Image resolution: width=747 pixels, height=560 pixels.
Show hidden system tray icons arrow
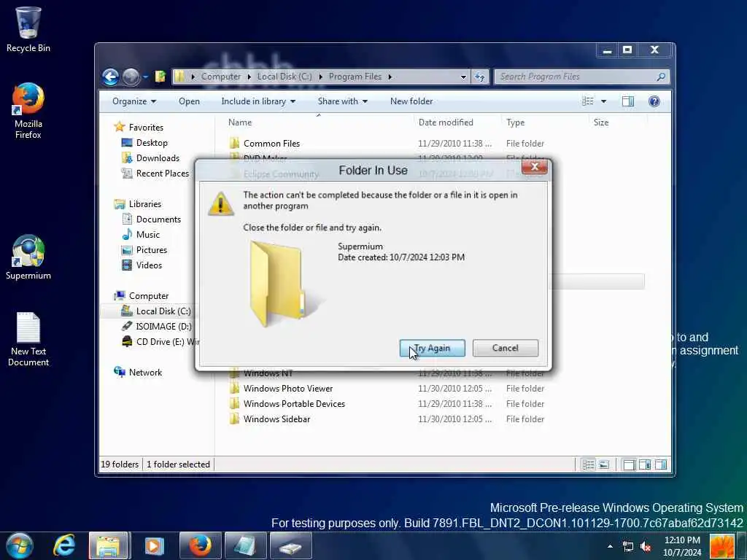tap(610, 545)
